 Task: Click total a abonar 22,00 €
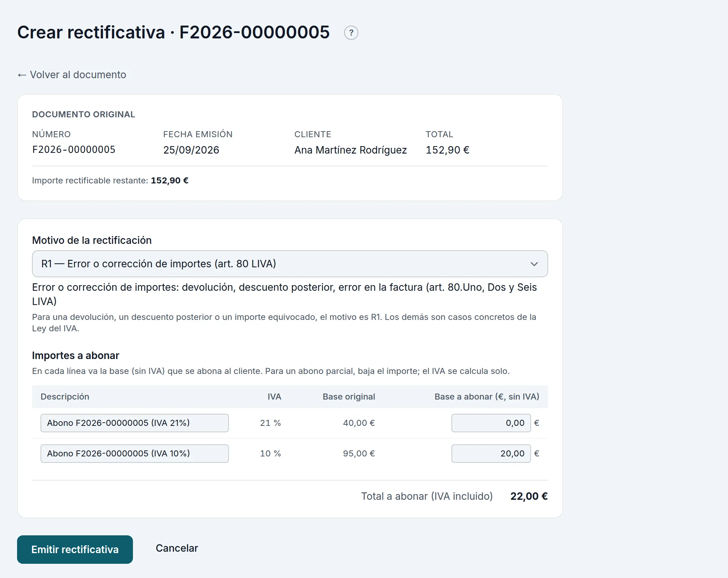point(529,496)
